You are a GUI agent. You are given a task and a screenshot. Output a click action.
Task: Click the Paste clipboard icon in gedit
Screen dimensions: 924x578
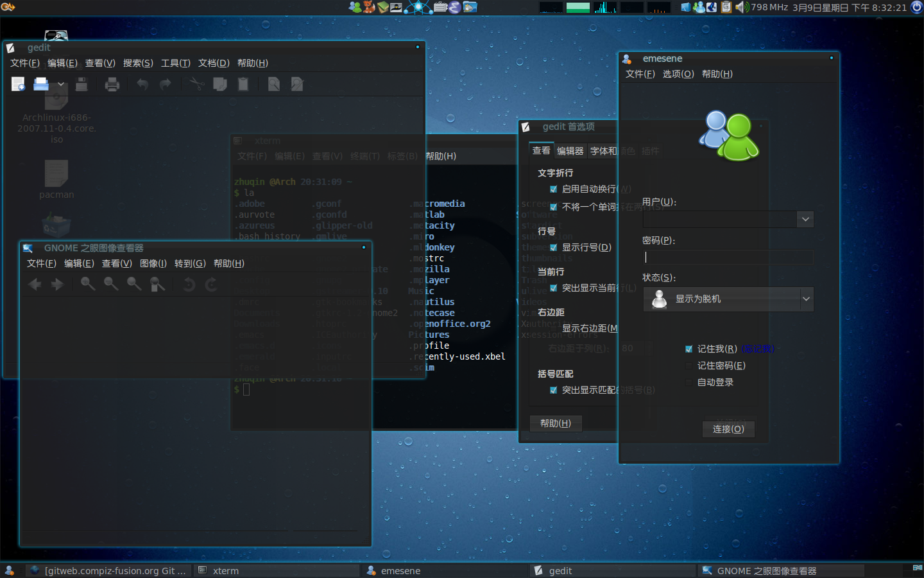243,84
